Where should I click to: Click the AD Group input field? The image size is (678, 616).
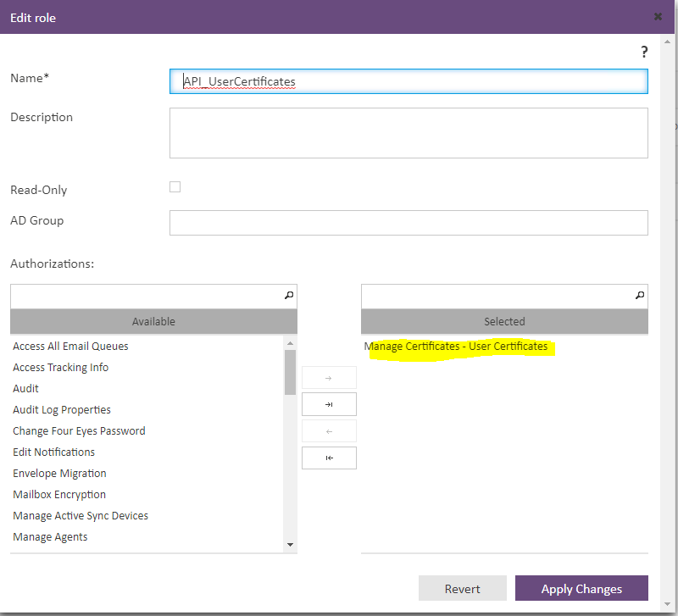pos(408,223)
